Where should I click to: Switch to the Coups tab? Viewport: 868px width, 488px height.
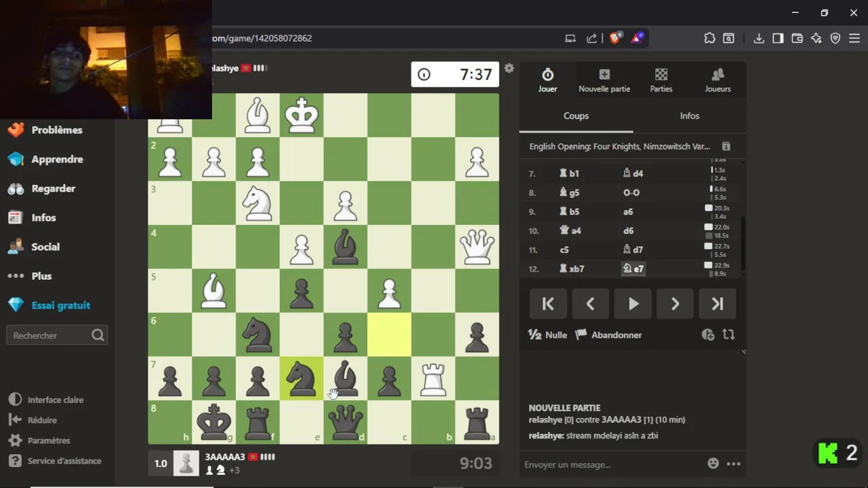[576, 116]
